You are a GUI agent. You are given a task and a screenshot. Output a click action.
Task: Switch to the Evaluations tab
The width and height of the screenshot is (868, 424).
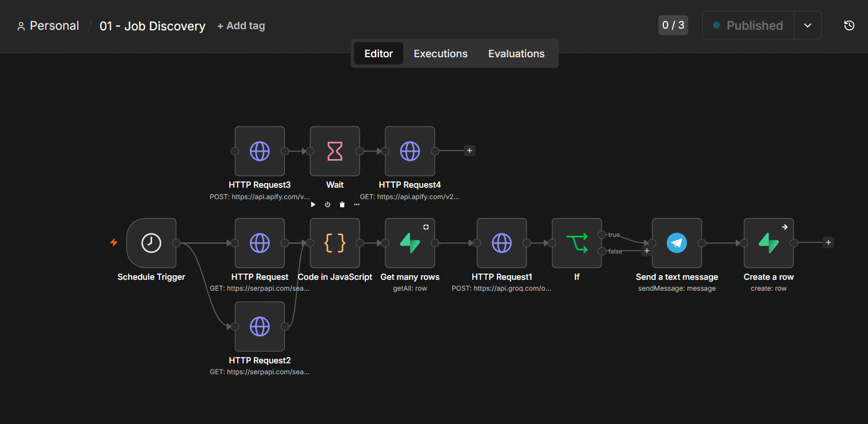(516, 53)
